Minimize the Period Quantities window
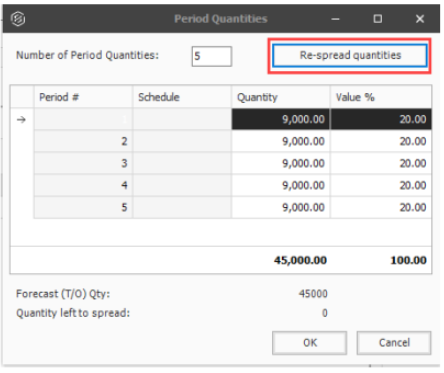This screenshot has width=444, height=373. tap(335, 19)
